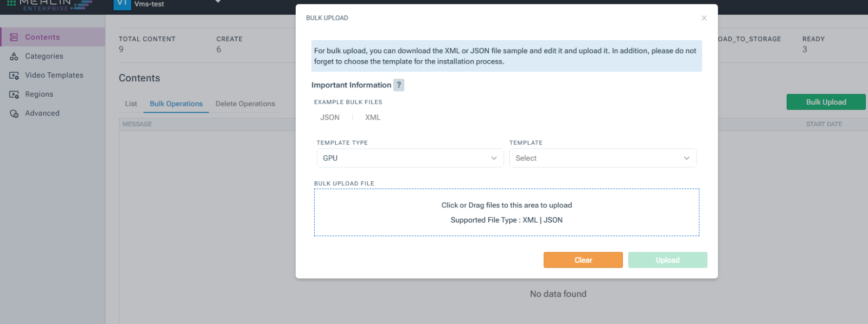The image size is (868, 324).
Task: Download the JSON example bulk file
Action: [x=330, y=117]
